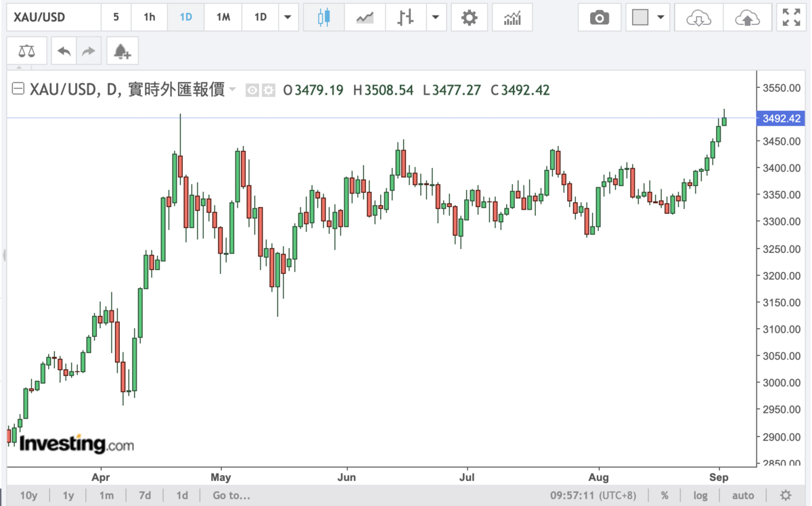Click the Sep label on time axis
Image resolution: width=812 pixels, height=506 pixels.
pos(719,476)
